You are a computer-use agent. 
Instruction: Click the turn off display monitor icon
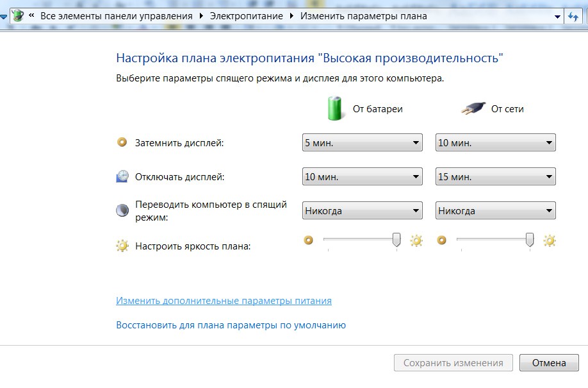pos(122,177)
